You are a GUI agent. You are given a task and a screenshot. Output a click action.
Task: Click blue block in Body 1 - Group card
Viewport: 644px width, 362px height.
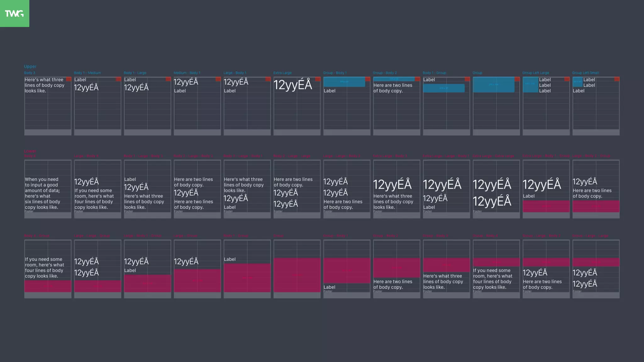tap(443, 88)
